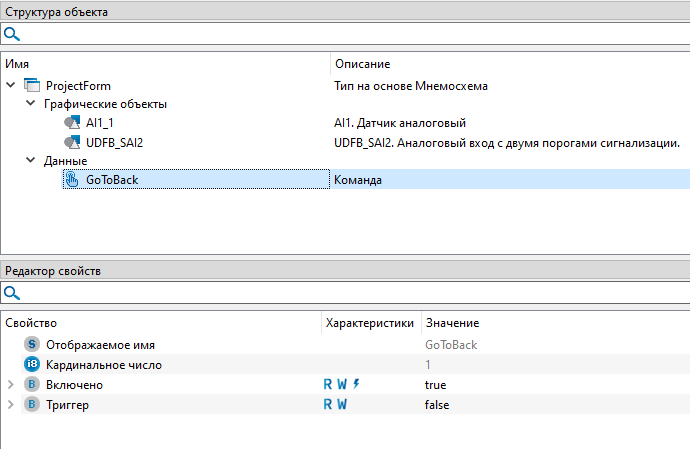Image resolution: width=690 pixels, height=449 pixels.
Task: Click the string type icon beside Отображаемое имя
Action: 31,345
